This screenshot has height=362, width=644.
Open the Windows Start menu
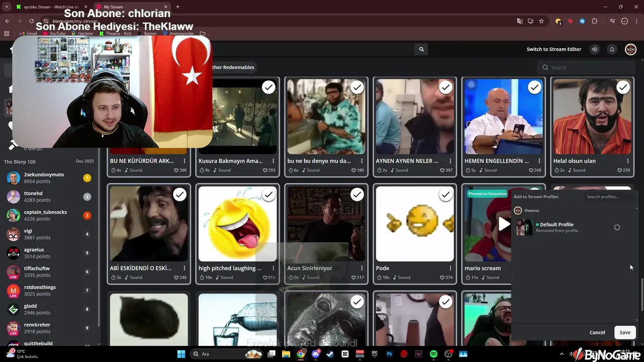[181, 354]
